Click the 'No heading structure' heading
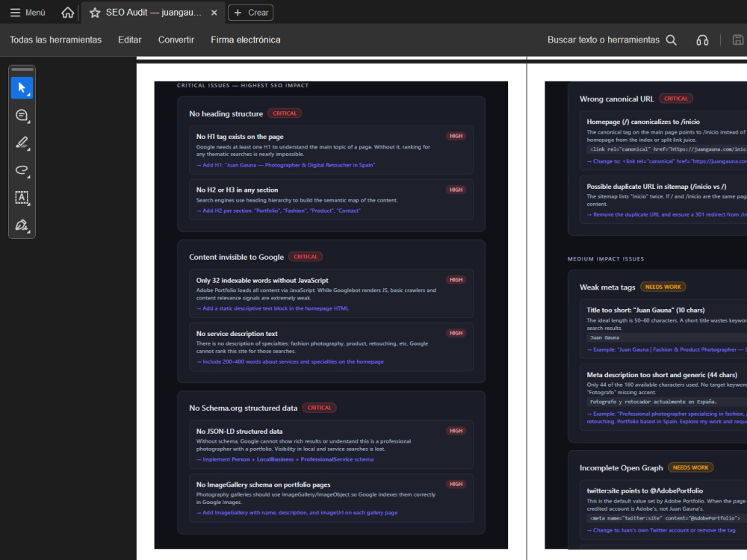 pos(226,113)
